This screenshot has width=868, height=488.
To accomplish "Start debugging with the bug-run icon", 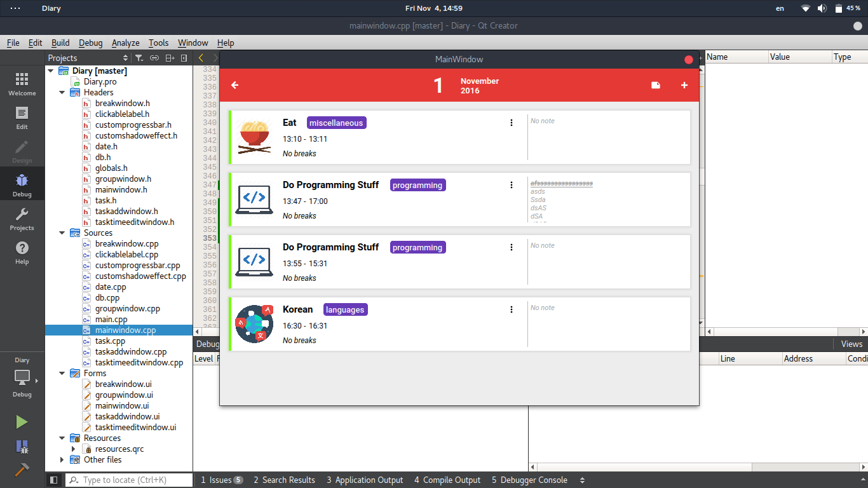I will [x=22, y=447].
